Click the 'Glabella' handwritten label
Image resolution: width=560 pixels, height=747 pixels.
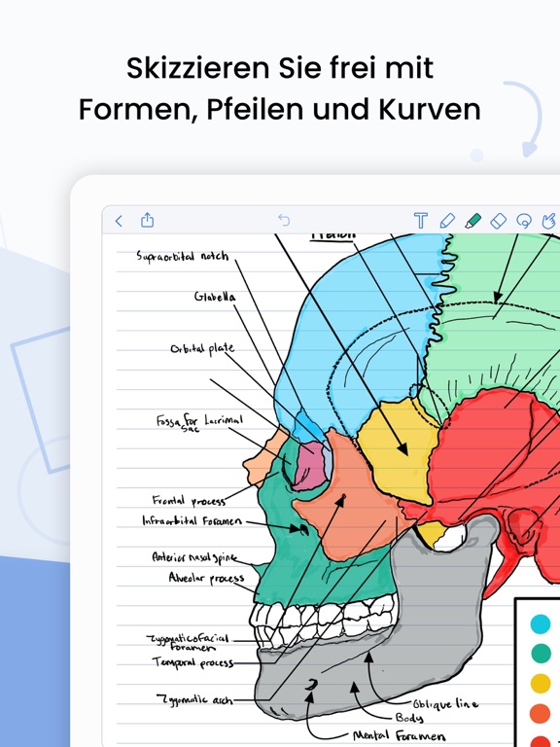[x=214, y=297]
